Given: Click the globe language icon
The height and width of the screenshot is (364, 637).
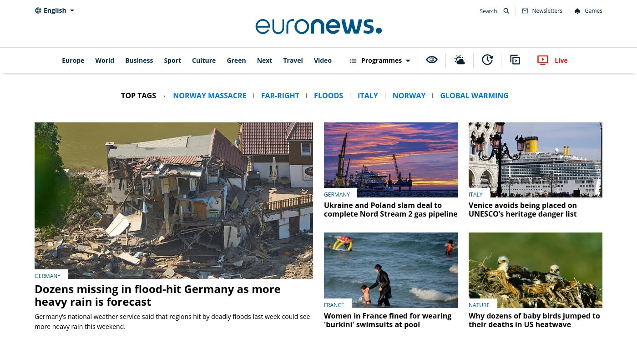Looking at the screenshot, I should 38,10.
